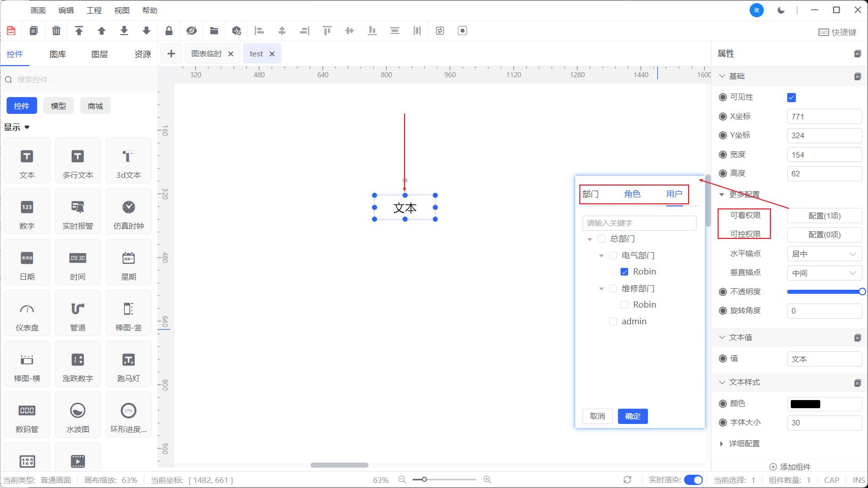Viewport: 868px width, 488px height.
Task: Open the 水平锚点 dropdown
Action: 824,254
